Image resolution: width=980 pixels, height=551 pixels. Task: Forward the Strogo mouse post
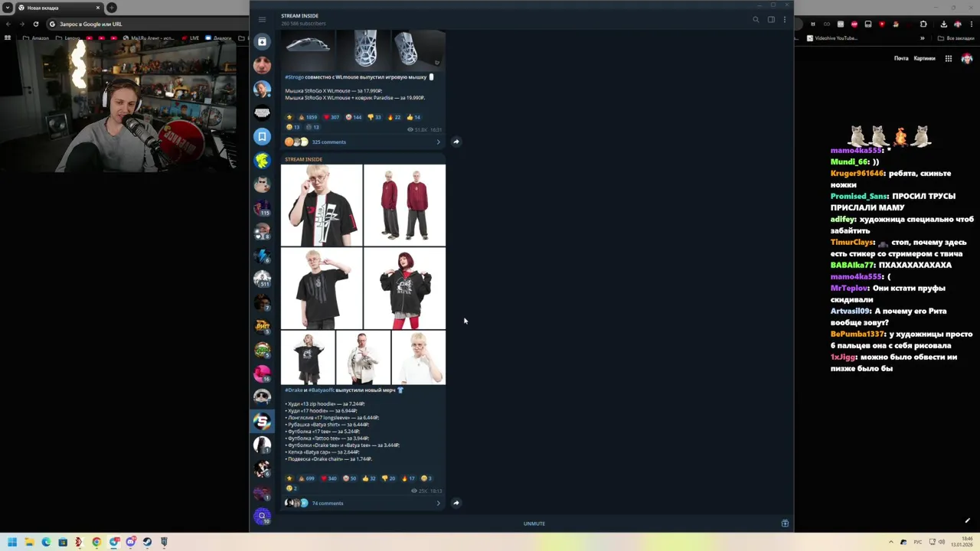[x=456, y=142]
